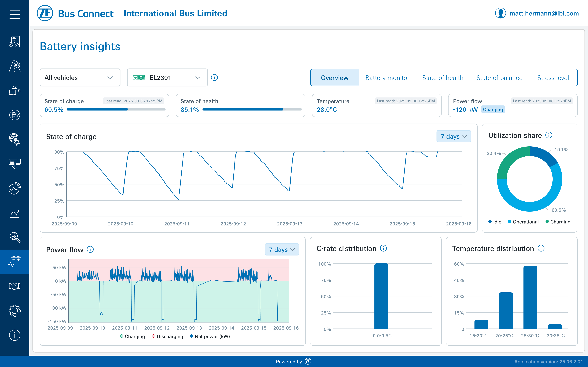The width and height of the screenshot is (588, 367).
Task: Switch to the Stress level tab
Action: (x=553, y=78)
